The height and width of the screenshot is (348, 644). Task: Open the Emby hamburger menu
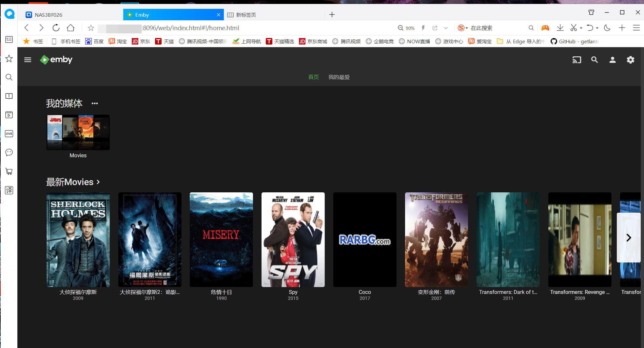[x=28, y=60]
